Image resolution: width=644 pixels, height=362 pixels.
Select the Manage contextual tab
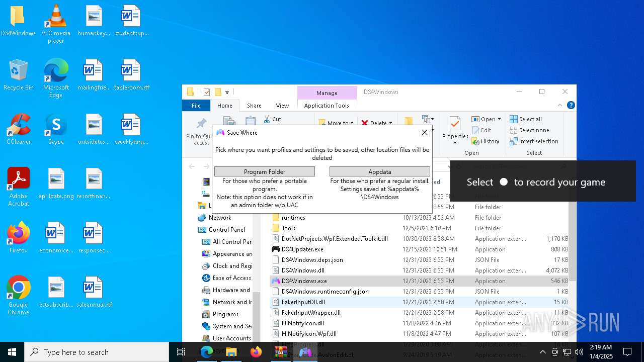point(327,93)
